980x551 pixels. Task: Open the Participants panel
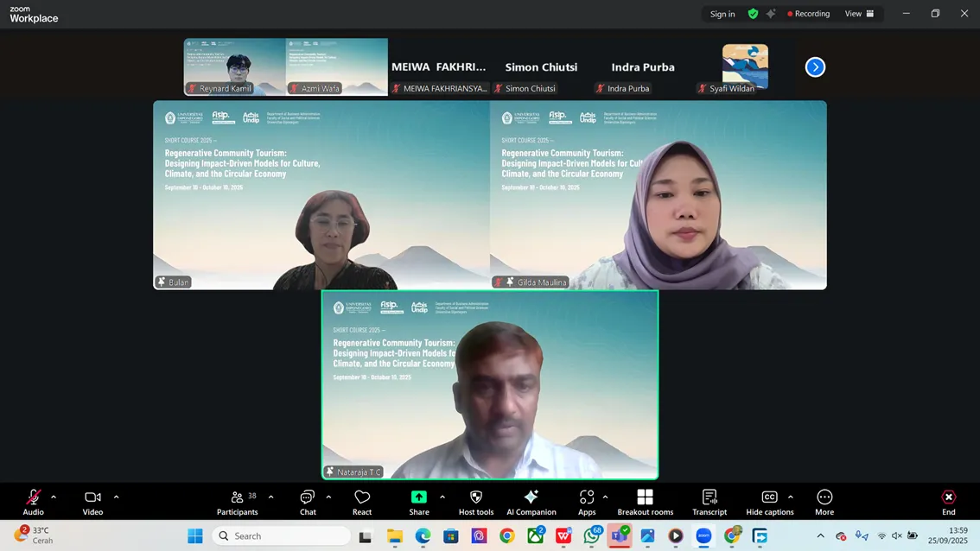coord(238,501)
